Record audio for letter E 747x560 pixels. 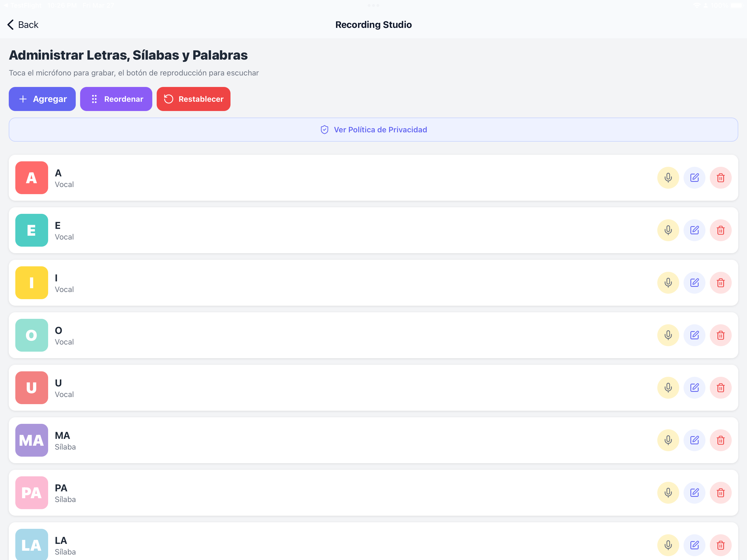click(668, 230)
